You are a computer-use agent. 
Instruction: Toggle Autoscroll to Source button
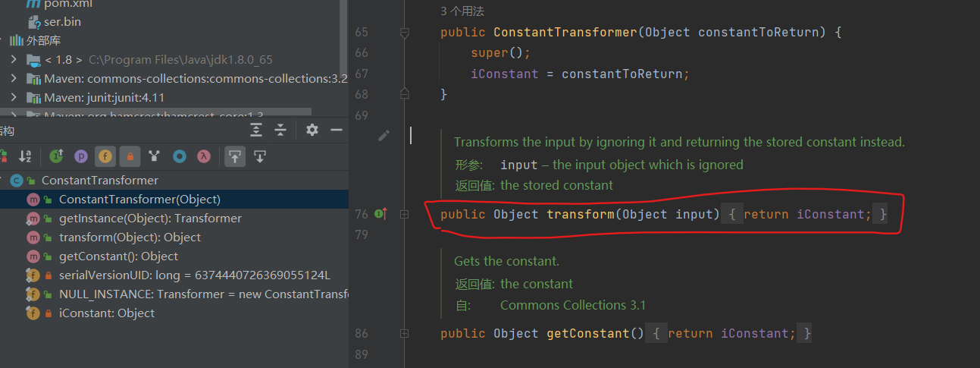tap(235, 156)
